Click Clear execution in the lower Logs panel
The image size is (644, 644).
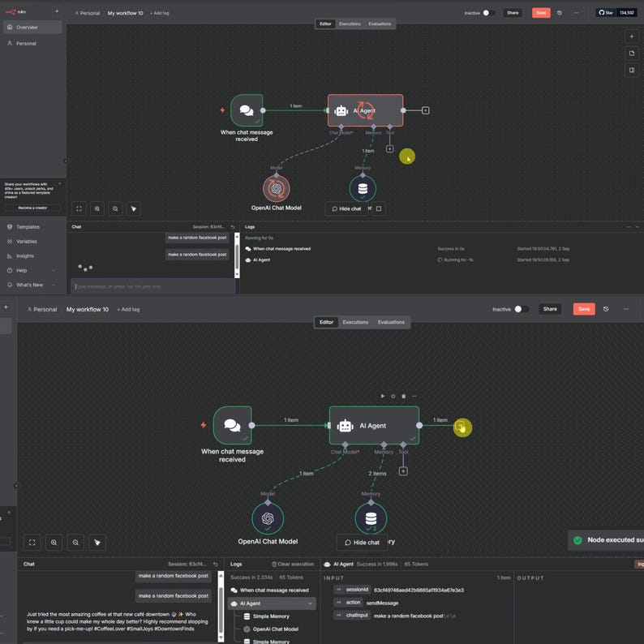293,564
